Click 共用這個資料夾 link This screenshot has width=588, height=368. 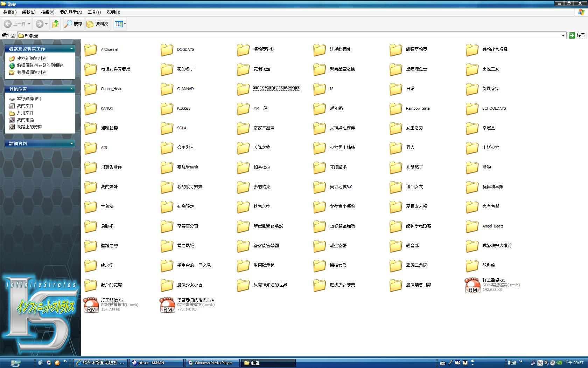[x=31, y=73]
